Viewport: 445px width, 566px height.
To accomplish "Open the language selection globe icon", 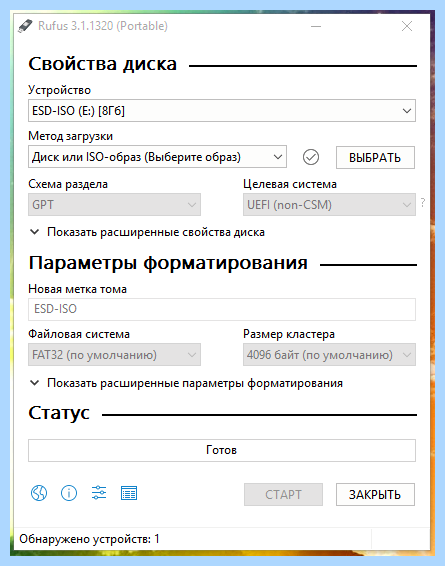I will click(x=39, y=493).
